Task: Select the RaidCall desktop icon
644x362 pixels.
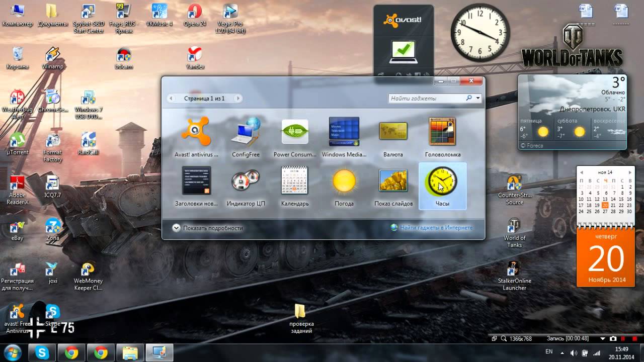Action: (x=89, y=143)
